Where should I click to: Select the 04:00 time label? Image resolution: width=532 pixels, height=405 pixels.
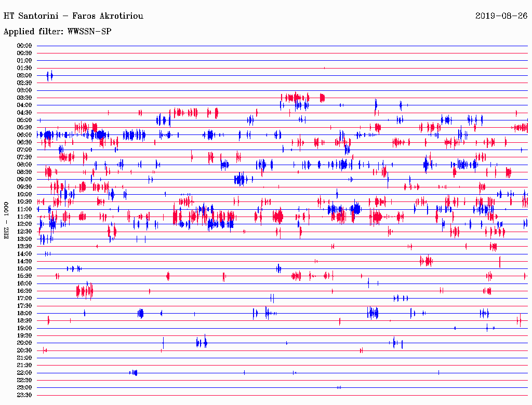tap(24, 105)
